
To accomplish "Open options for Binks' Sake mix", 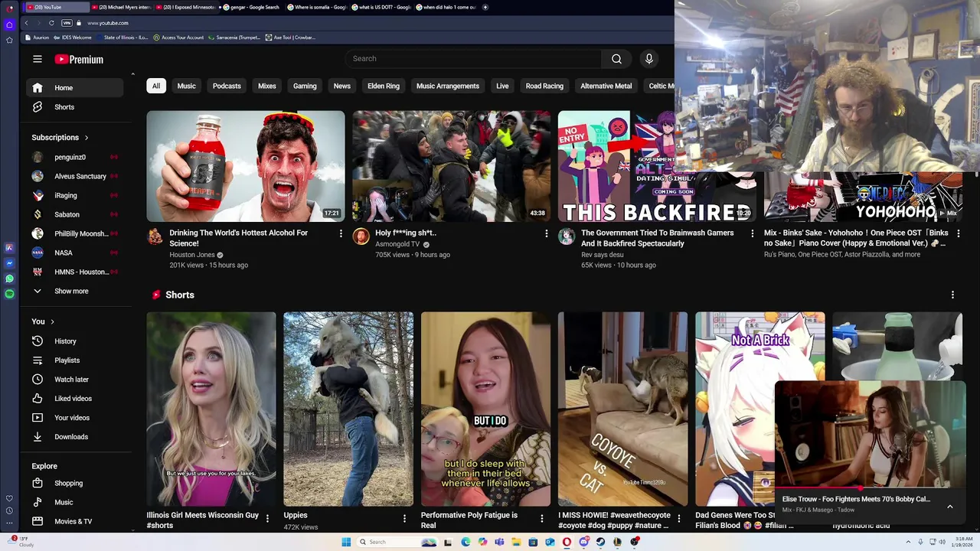I will pyautogui.click(x=958, y=233).
